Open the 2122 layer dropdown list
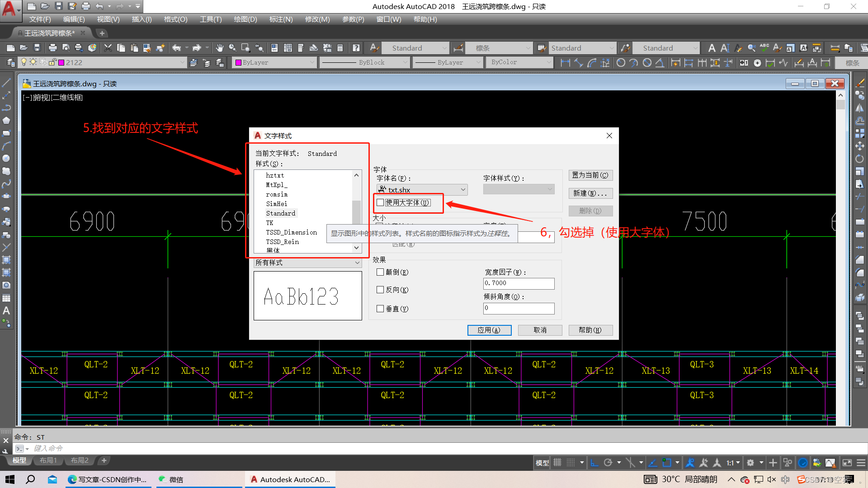 [182, 62]
